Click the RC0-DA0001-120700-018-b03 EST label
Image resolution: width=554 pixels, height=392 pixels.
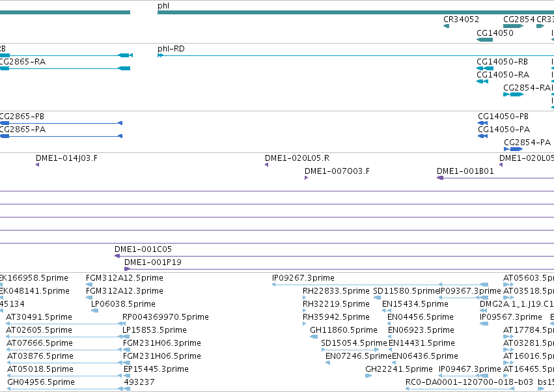[469, 382]
